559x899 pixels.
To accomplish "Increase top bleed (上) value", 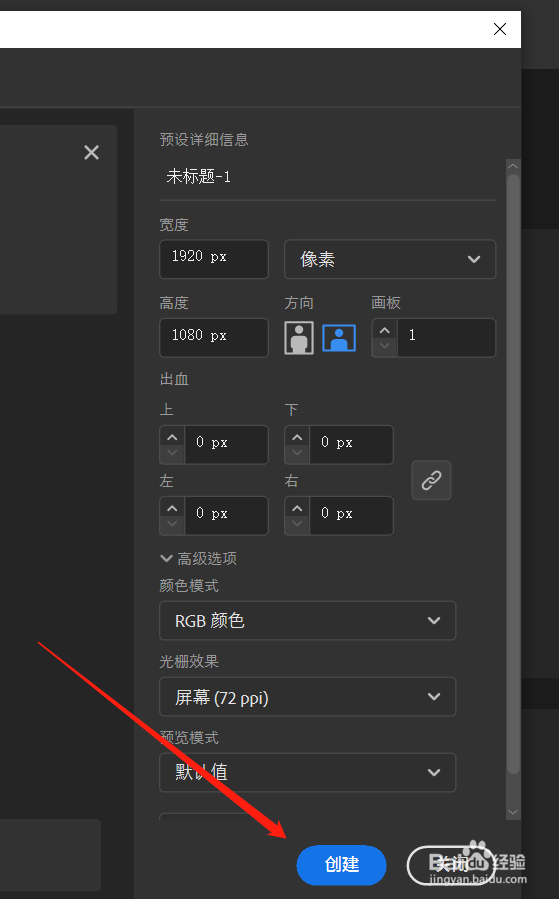I will click(x=172, y=437).
